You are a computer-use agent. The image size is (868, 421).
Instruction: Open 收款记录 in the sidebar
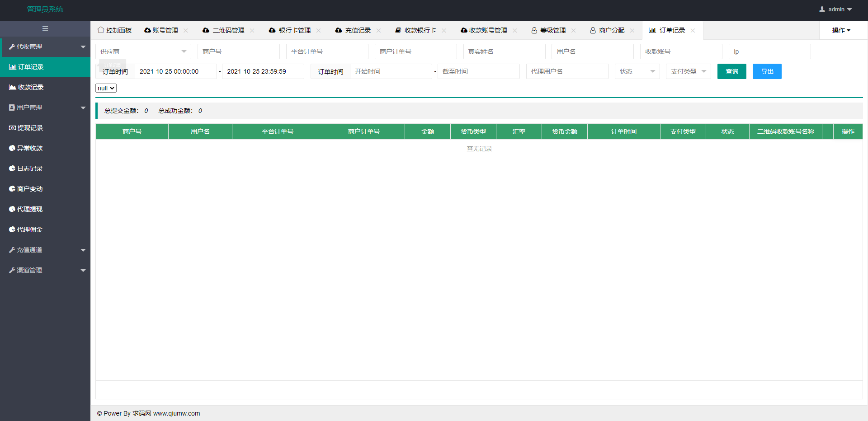45,87
